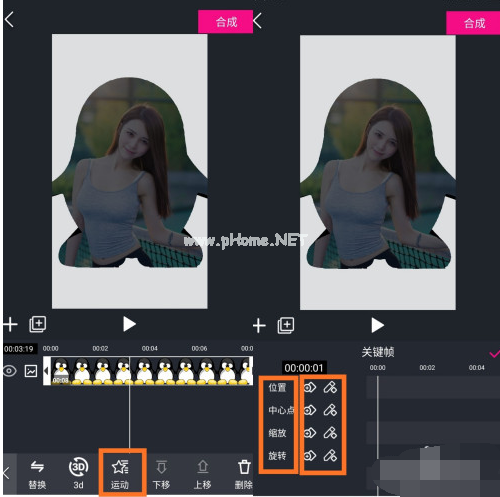This screenshot has height=497, width=500.
Task: Tap the 合成 button in the right keyframe screen
Action: pyautogui.click(x=473, y=23)
